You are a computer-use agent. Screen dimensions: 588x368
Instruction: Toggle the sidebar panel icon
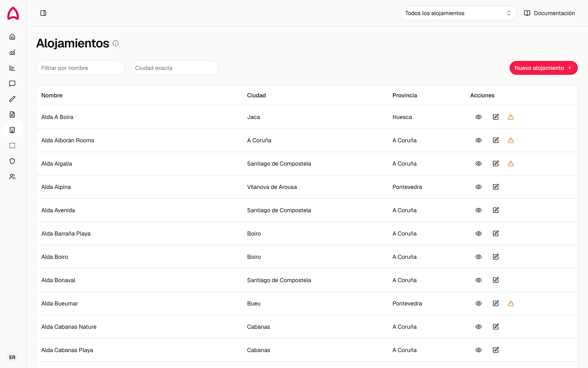coord(43,13)
